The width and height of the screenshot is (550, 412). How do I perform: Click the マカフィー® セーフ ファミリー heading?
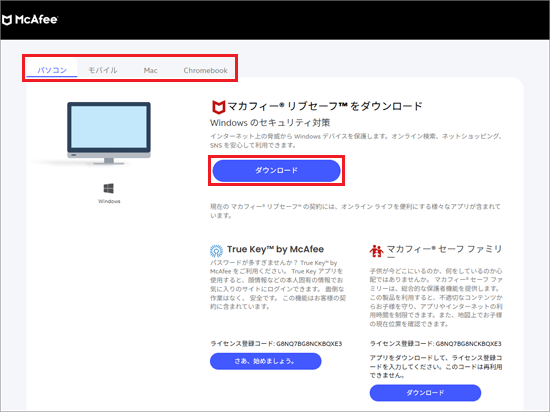point(444,252)
